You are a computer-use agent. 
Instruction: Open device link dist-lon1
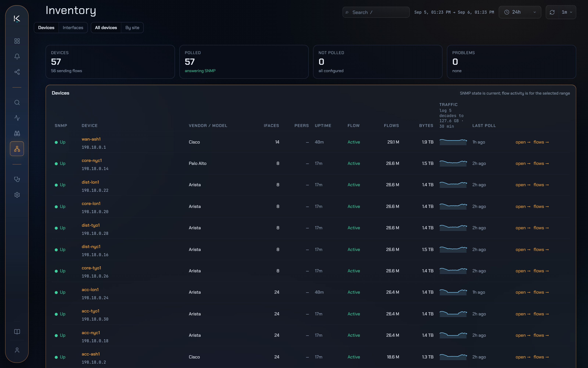[90, 182]
